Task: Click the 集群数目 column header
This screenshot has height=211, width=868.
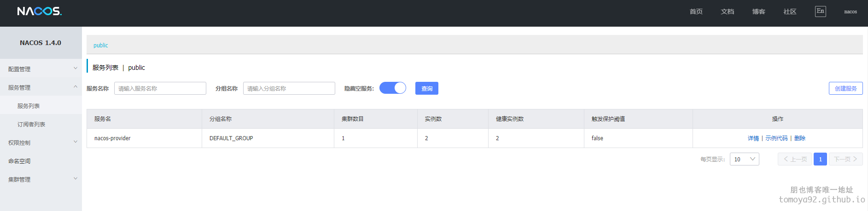Action: tap(376, 119)
